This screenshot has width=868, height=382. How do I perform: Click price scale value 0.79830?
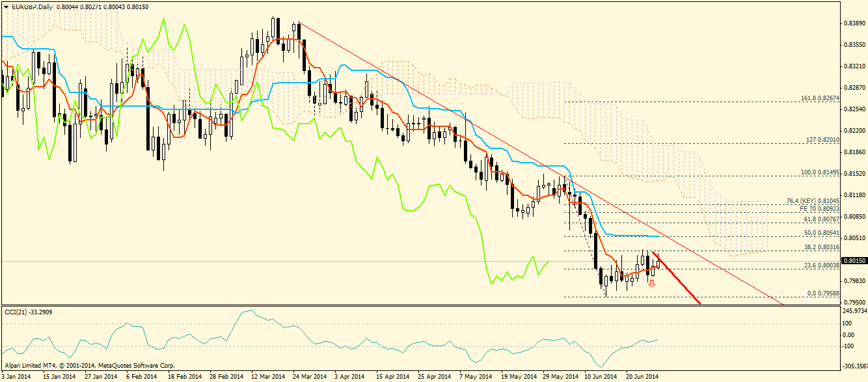tap(854, 281)
